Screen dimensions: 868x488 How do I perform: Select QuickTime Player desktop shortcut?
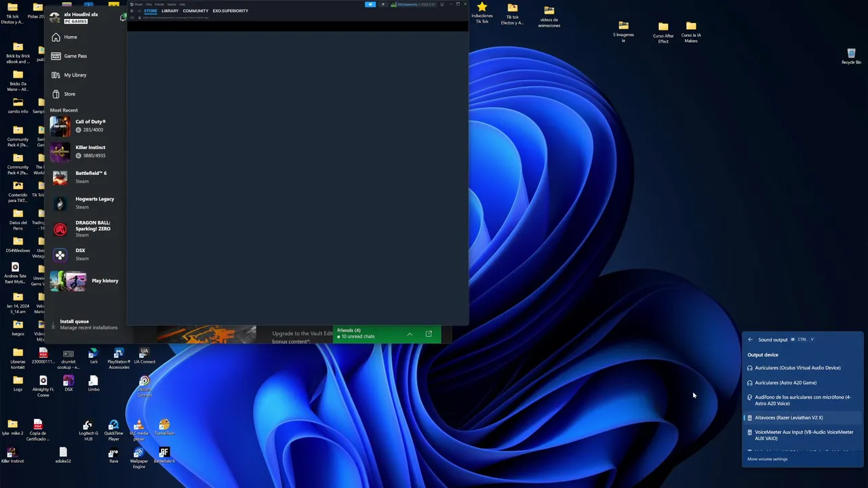(x=113, y=430)
